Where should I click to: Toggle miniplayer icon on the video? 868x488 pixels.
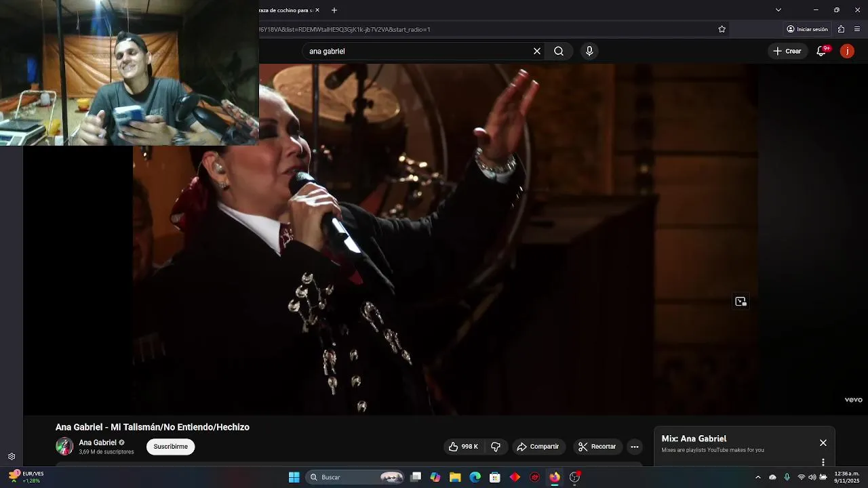point(741,302)
